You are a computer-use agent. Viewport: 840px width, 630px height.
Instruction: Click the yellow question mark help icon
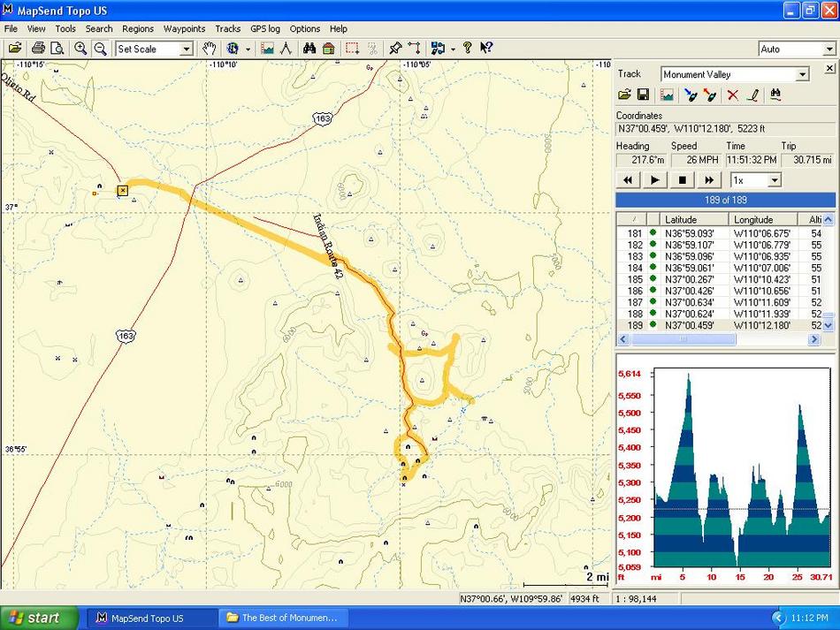pos(468,49)
